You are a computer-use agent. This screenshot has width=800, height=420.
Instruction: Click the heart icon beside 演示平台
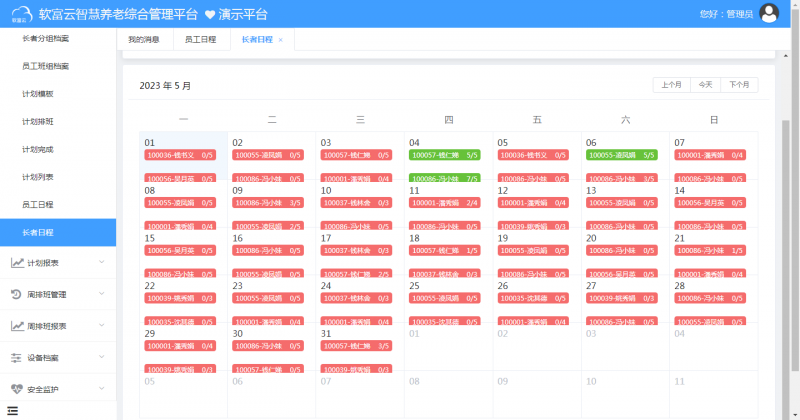click(210, 15)
